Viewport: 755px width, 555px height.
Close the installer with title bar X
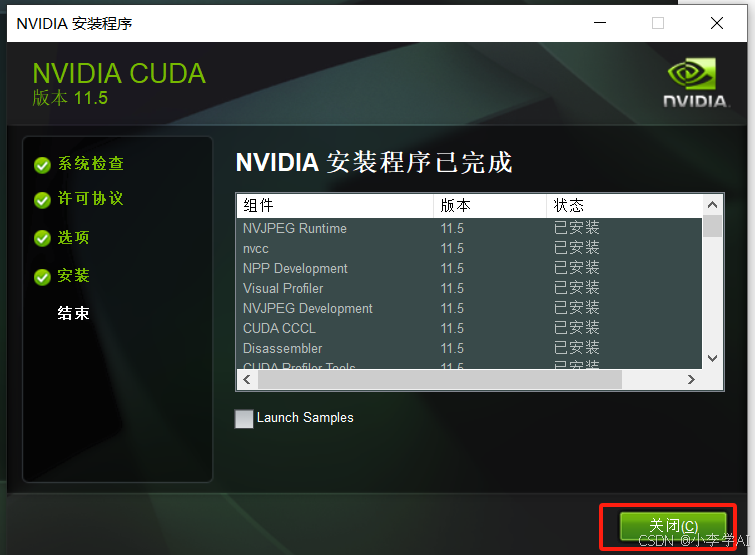point(717,23)
